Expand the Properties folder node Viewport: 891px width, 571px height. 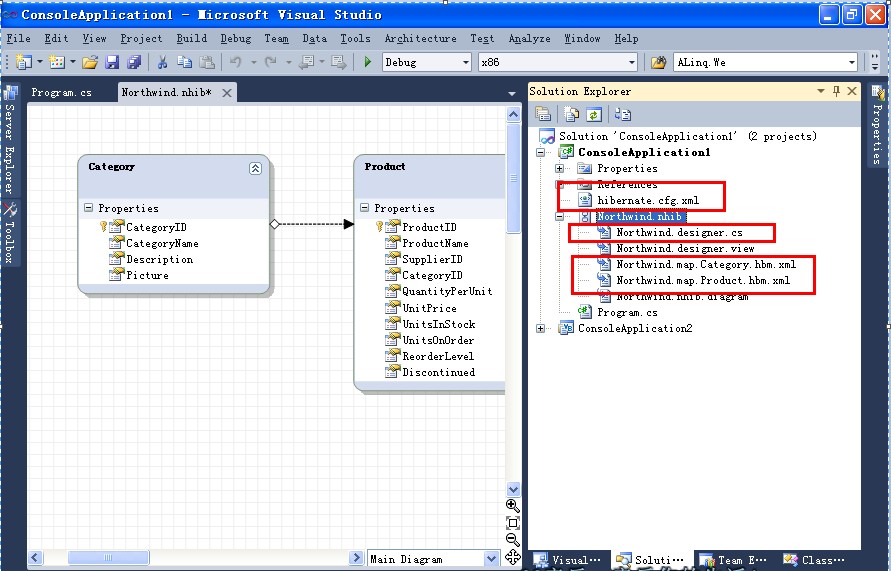click(x=560, y=168)
